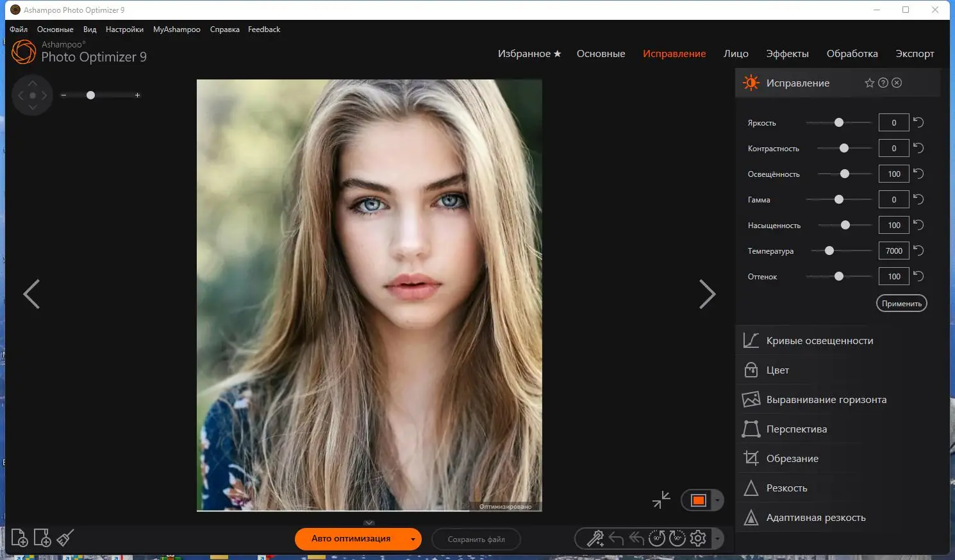This screenshot has height=560, width=955.
Task: Click the Контрастность slider handle
Action: tap(844, 148)
